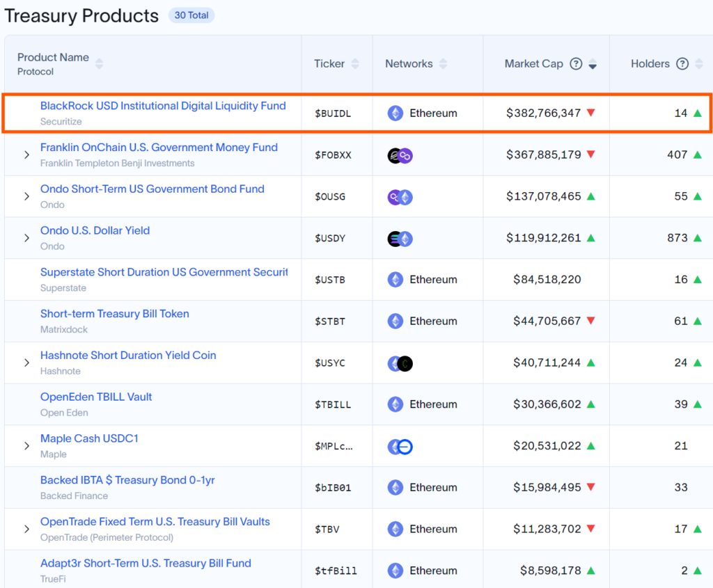
Task: Open BlackRock USD Institutional Digital Liquidity Fund link
Action: pyautogui.click(x=163, y=106)
